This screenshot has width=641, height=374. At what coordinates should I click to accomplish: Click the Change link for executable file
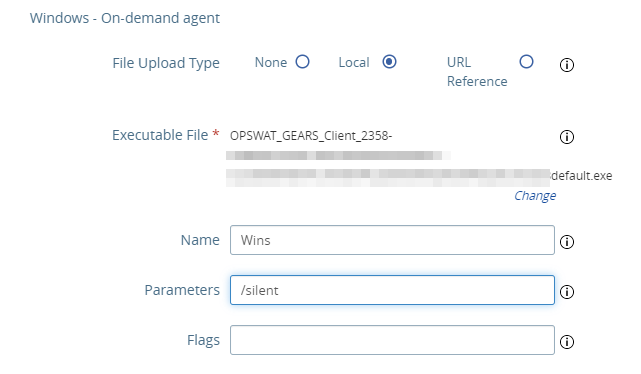click(535, 196)
